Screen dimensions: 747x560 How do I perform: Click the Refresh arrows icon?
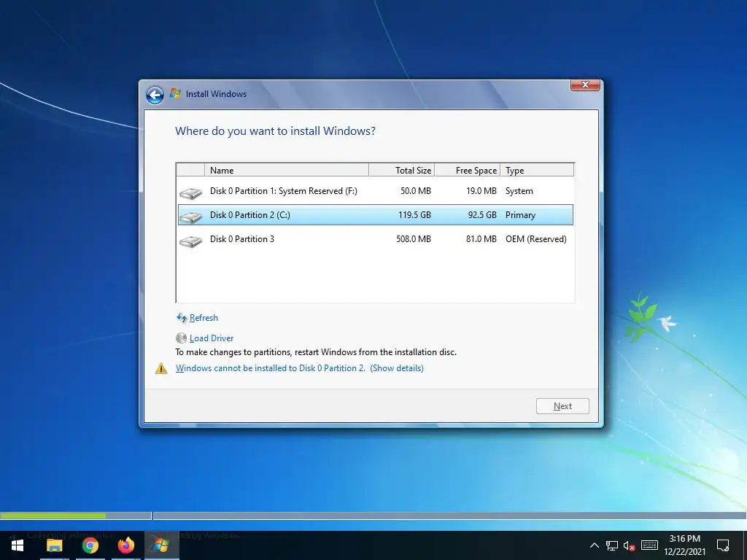(x=182, y=318)
